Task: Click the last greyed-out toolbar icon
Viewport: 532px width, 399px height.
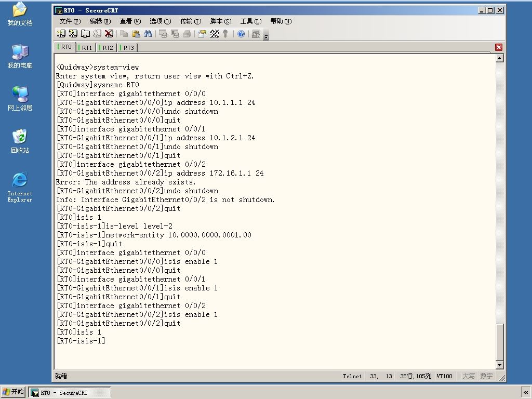Action: (x=256, y=34)
